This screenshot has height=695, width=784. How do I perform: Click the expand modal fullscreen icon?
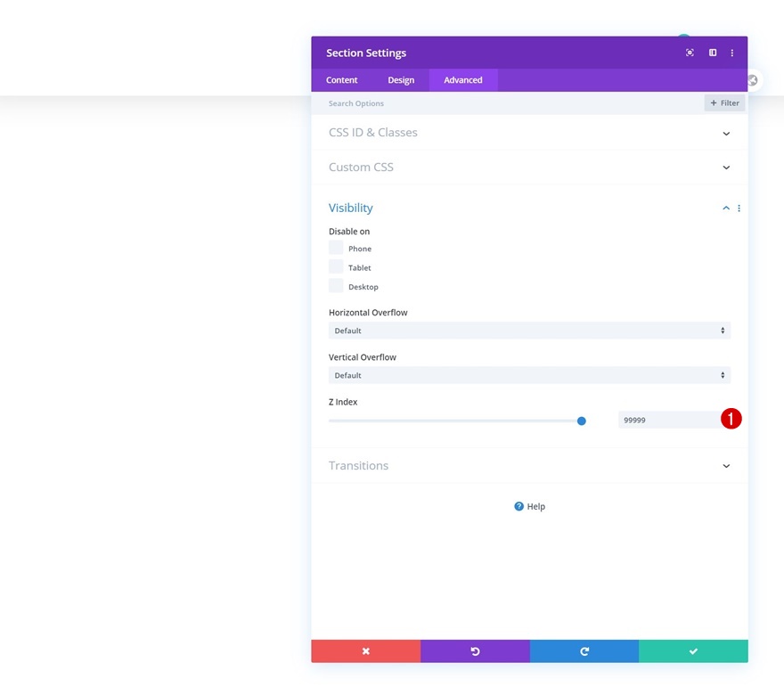coord(690,53)
